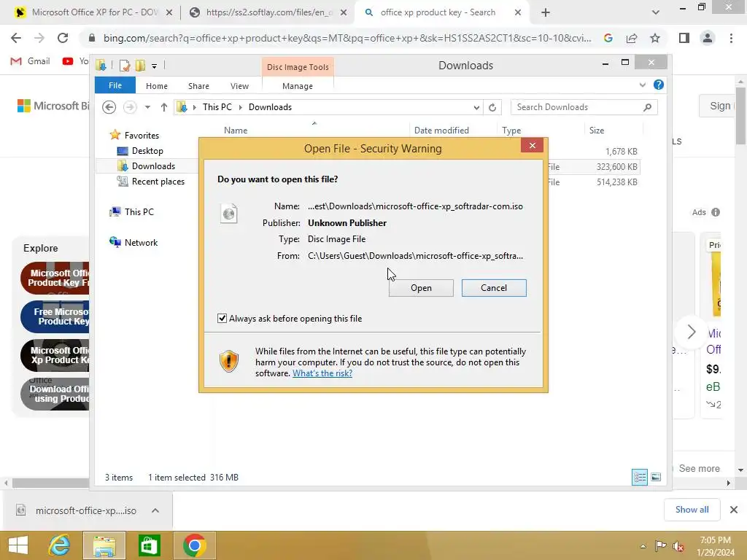
Task: Open a new Chrome tab
Action: (x=546, y=13)
